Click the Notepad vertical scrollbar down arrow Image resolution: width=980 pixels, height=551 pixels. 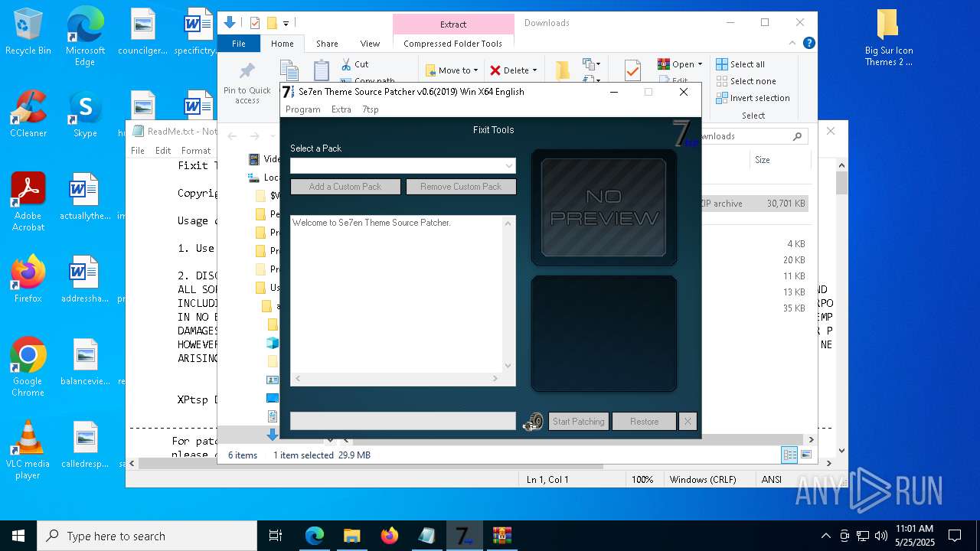[842, 451]
